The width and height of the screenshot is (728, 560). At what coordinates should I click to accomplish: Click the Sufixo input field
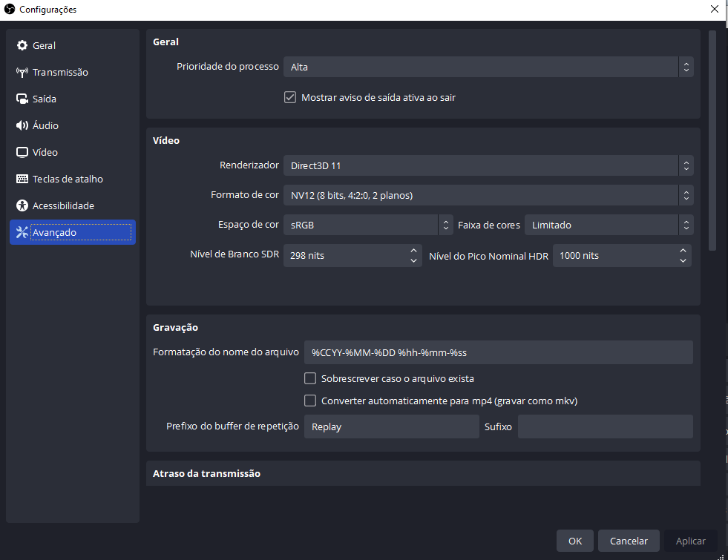pyautogui.click(x=606, y=426)
